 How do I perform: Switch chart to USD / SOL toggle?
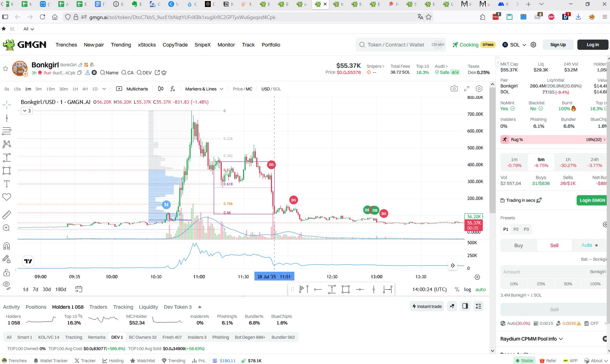pos(271,89)
